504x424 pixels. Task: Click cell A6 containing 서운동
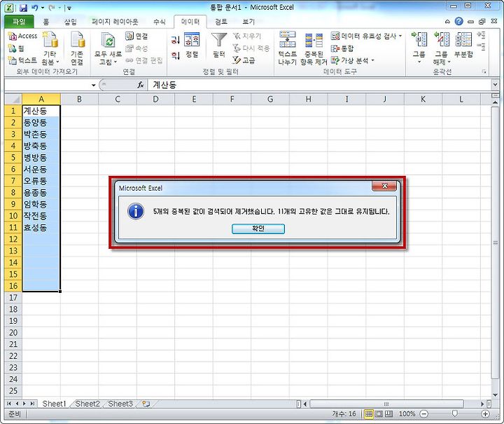pos(41,169)
